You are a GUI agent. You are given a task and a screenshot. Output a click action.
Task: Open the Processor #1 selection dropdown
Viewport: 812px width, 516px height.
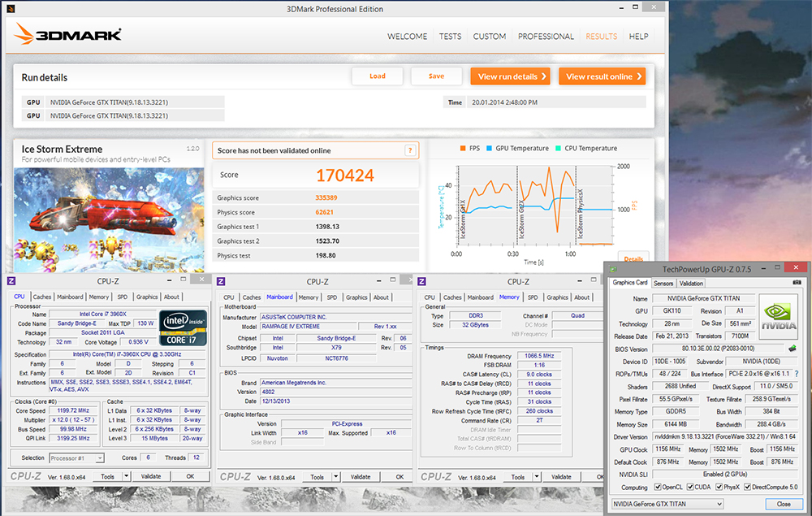pyautogui.click(x=76, y=458)
